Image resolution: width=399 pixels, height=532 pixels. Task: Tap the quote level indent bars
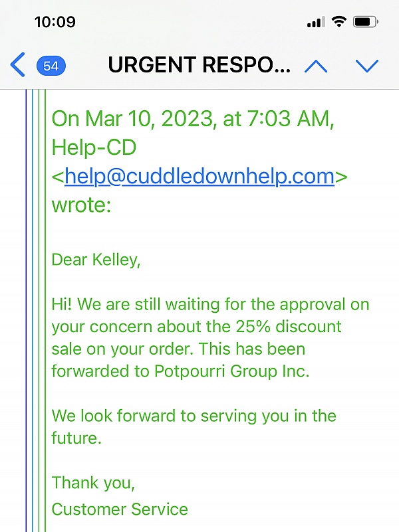tap(36, 310)
